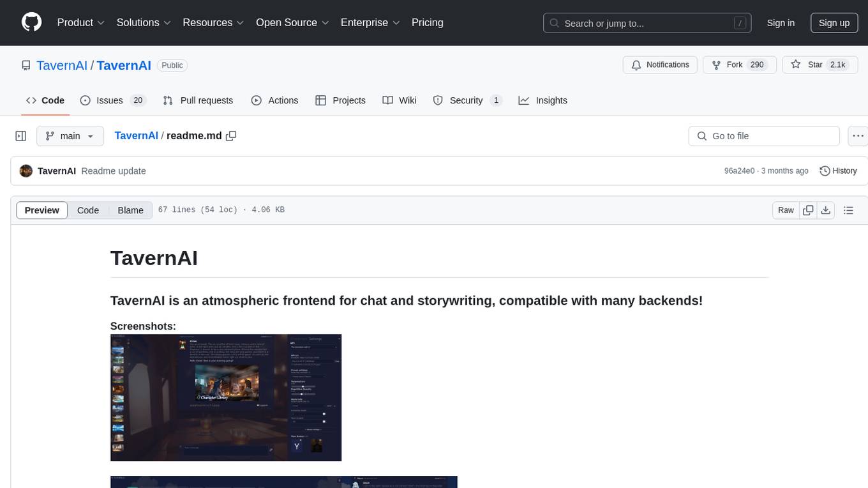Copy raw file contents

pos(808,210)
